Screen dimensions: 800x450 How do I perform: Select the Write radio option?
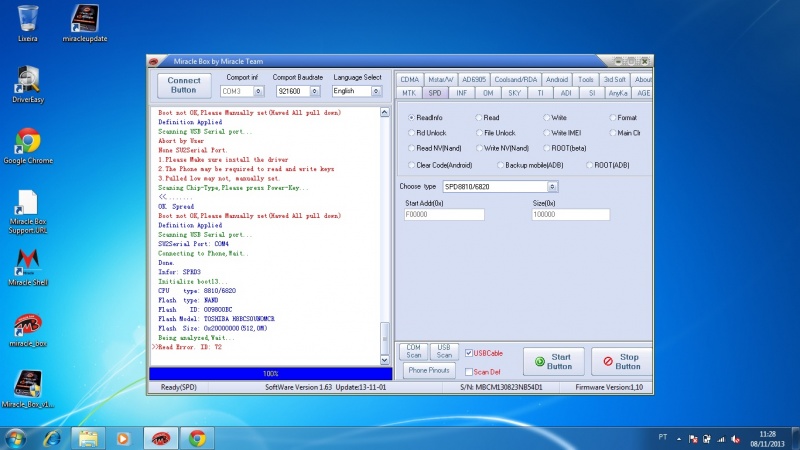[x=555, y=117]
